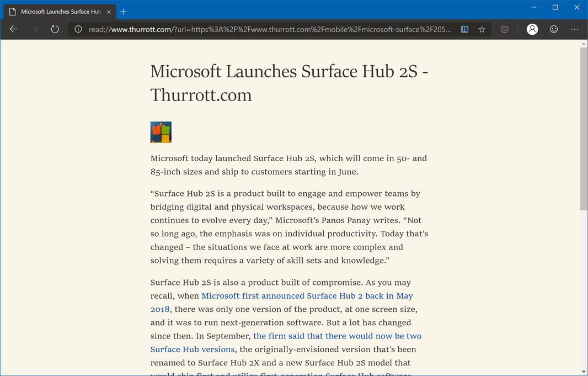Refresh the current page

click(55, 29)
